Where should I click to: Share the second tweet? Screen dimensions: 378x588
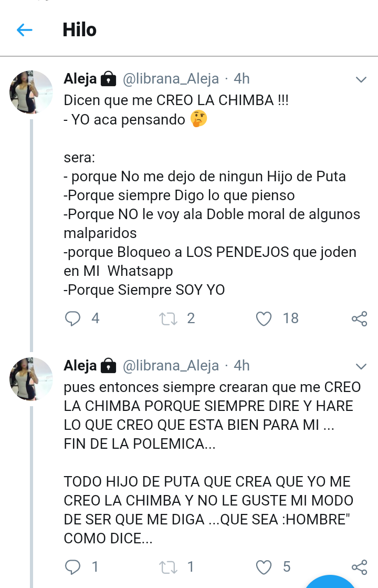(359, 567)
